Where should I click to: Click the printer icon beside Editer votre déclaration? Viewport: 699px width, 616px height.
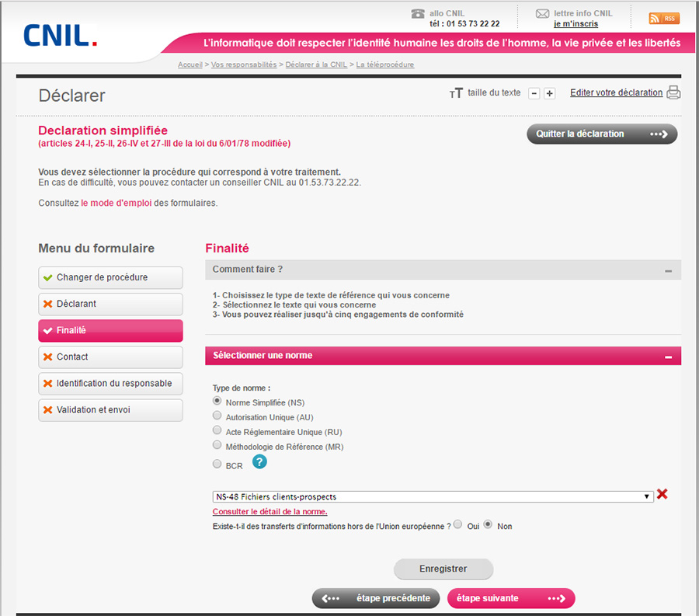tap(673, 92)
